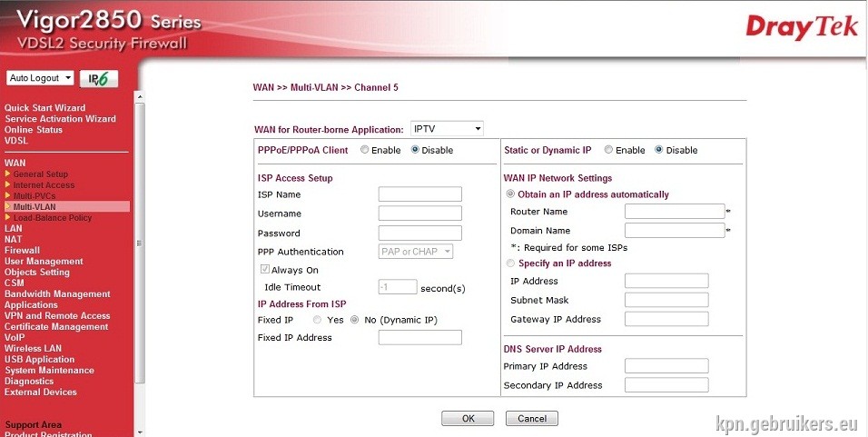Screen dimensions: 868x437
Task: Click the Primary IP Address field
Action: tap(666, 365)
